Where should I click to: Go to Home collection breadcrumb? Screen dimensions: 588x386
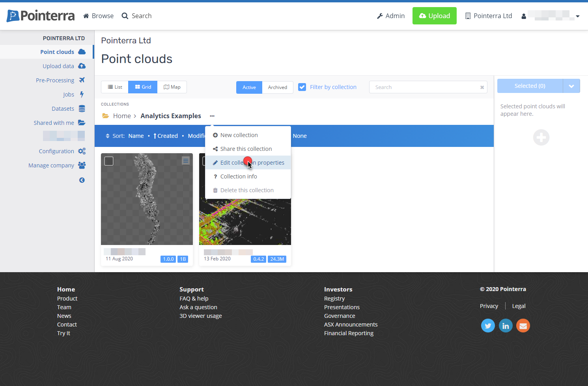pos(122,116)
